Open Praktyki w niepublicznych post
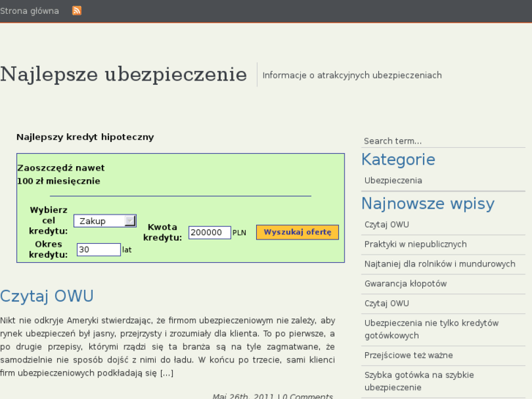The height and width of the screenshot is (399, 532). tap(416, 244)
